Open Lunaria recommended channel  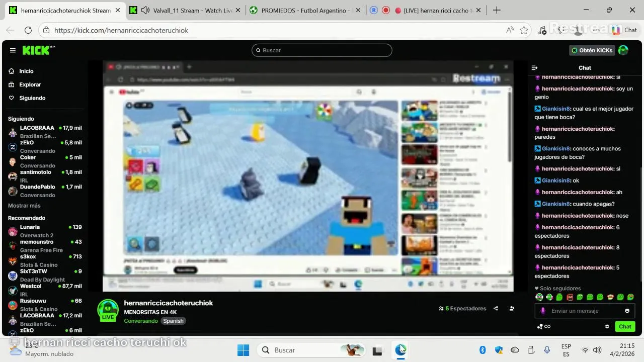pyautogui.click(x=45, y=231)
